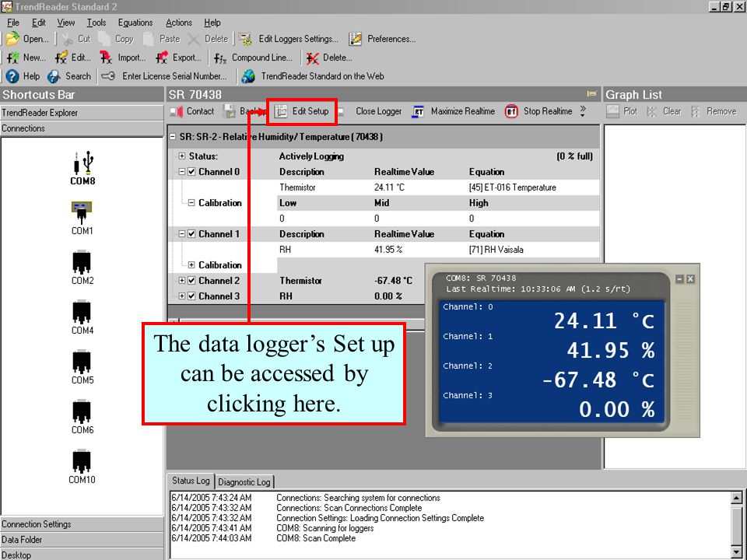Expand the Channel 2 node

point(181,281)
